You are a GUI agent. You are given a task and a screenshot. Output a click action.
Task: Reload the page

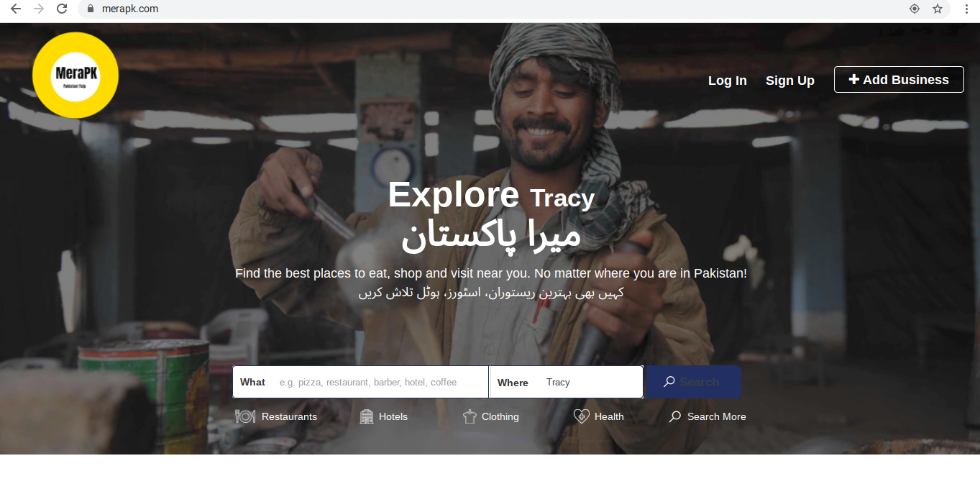coord(62,9)
